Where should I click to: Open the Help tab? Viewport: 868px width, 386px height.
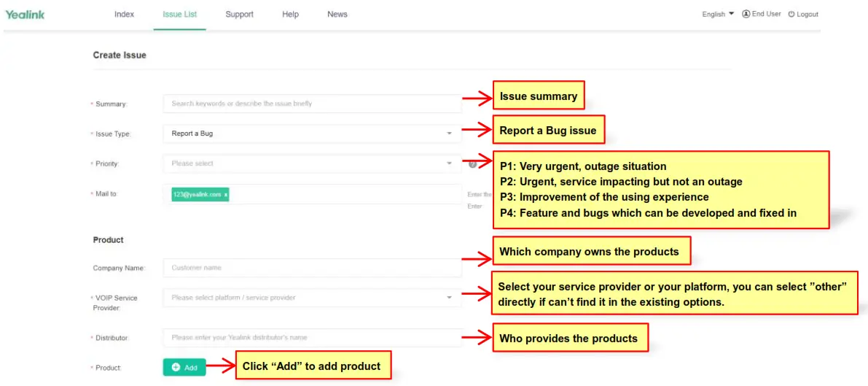coord(290,15)
